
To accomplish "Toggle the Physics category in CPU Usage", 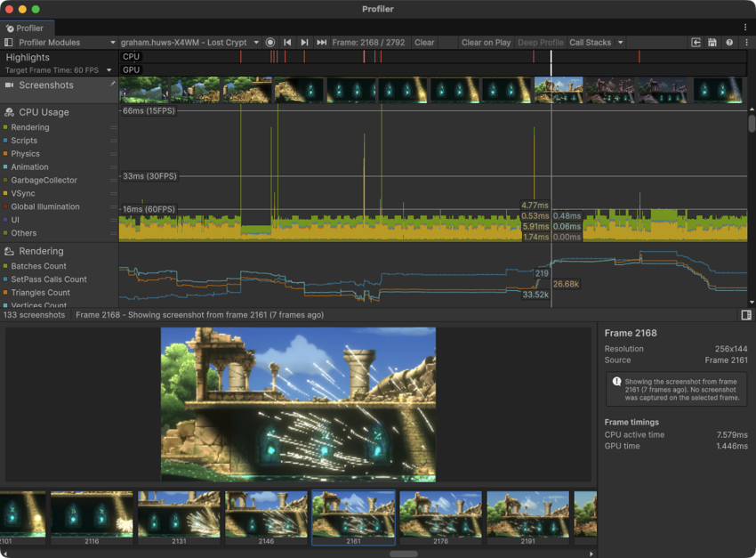I will coord(5,154).
